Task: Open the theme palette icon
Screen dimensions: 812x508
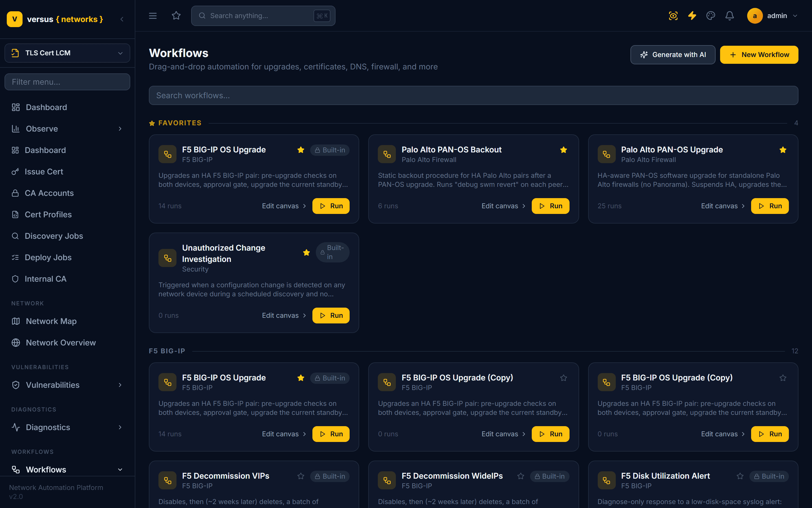Action: (x=711, y=16)
